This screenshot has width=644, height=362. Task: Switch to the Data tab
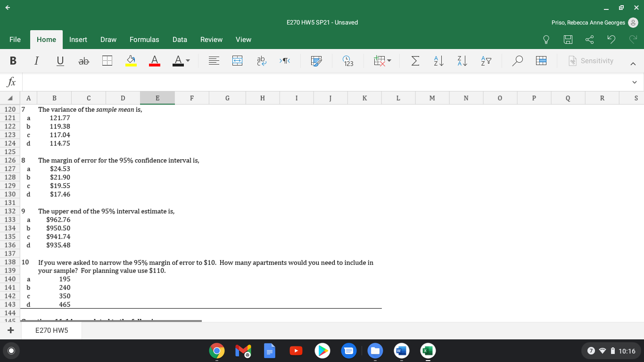tap(180, 40)
